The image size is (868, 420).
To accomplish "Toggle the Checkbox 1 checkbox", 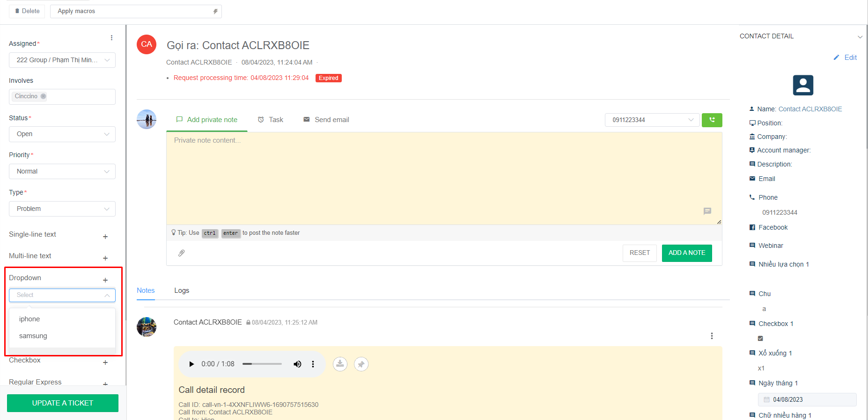I will 760,338.
